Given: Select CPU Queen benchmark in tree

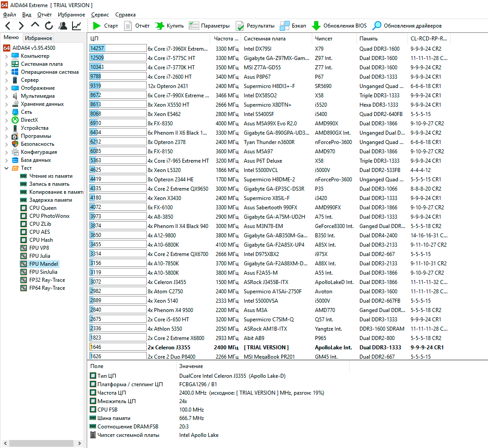Looking at the screenshot, I should click(x=43, y=208).
